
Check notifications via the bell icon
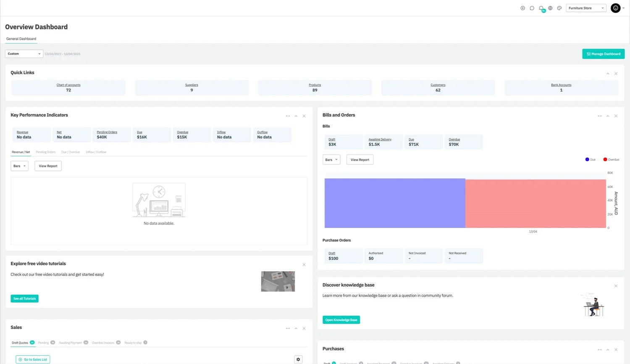coord(541,8)
